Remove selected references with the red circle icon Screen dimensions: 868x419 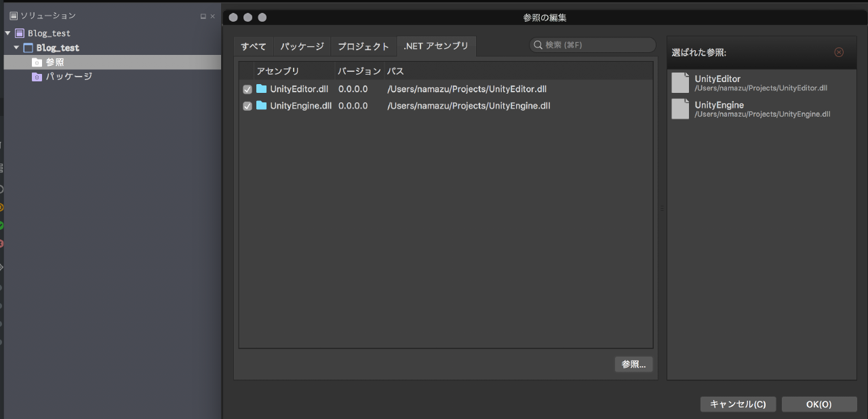click(x=839, y=52)
